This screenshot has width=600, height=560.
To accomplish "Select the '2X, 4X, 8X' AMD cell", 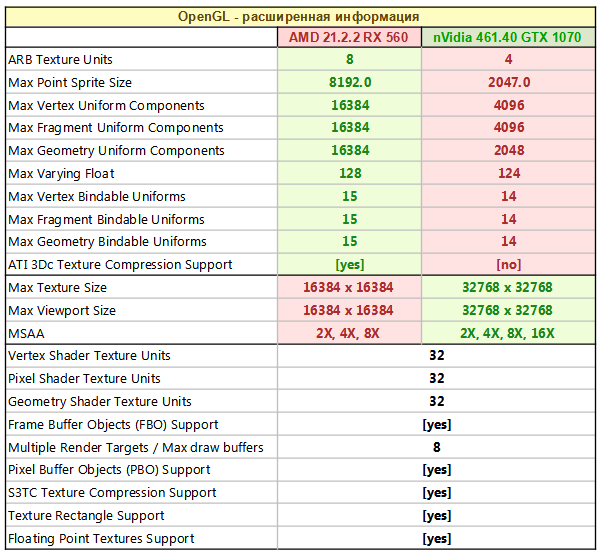I will (348, 333).
